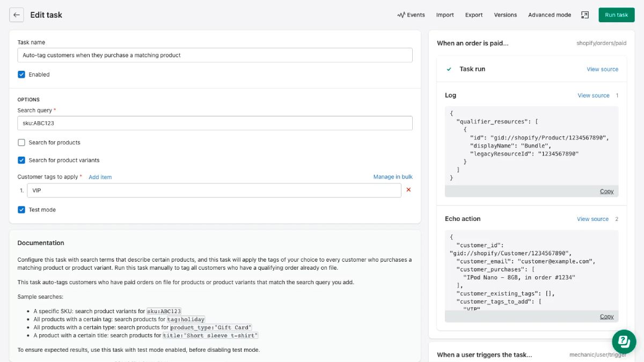View source of Echo action
644x362 pixels.
592,219
